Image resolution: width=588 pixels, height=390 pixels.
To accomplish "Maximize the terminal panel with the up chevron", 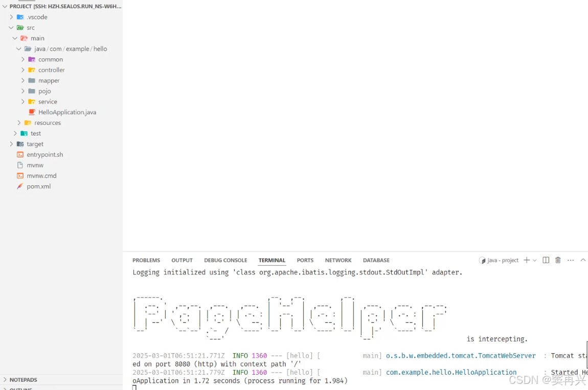I will tap(583, 260).
